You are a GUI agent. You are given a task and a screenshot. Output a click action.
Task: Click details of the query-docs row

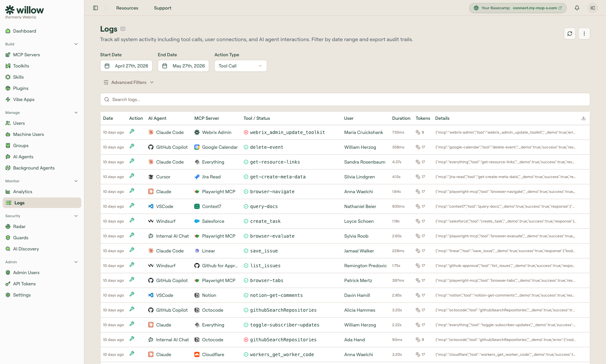click(505, 206)
